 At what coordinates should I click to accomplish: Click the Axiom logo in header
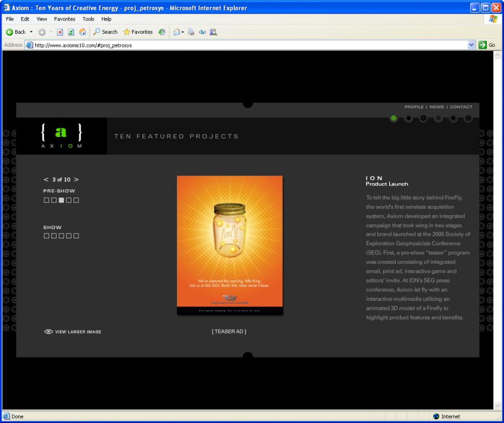tap(61, 136)
